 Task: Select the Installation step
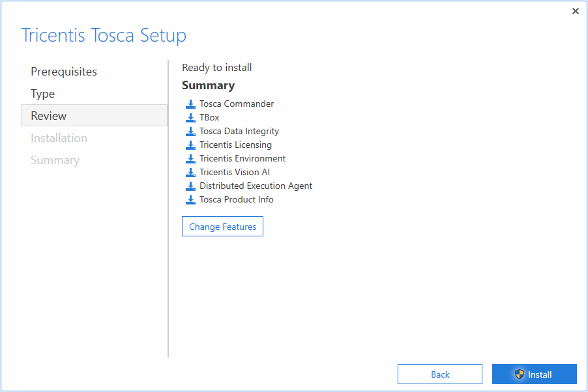point(59,137)
